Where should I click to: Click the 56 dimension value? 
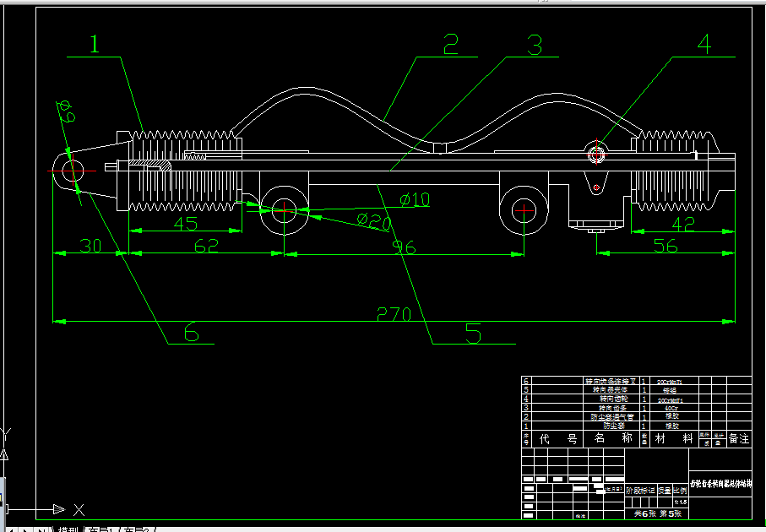(665, 246)
